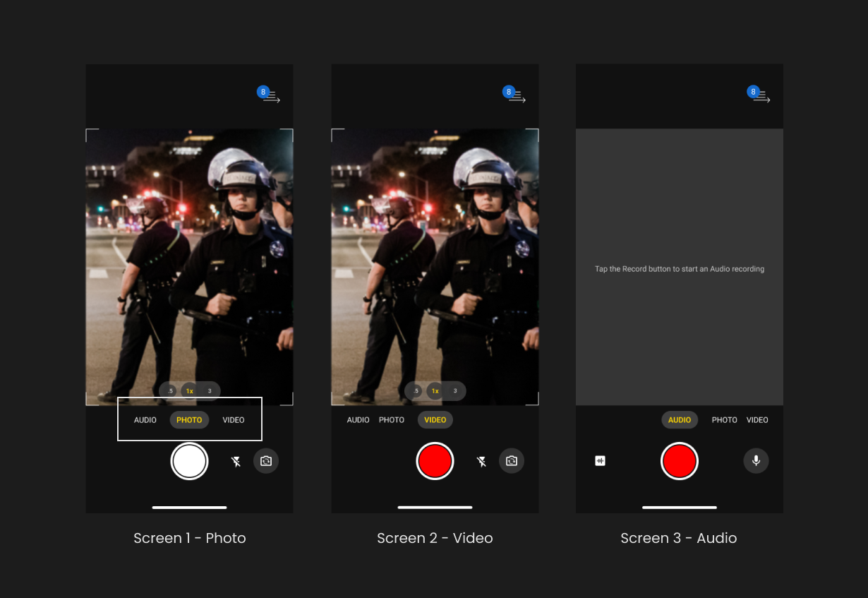Switch to PHOTO mode from Video screen
This screenshot has height=598, width=868.
click(392, 420)
